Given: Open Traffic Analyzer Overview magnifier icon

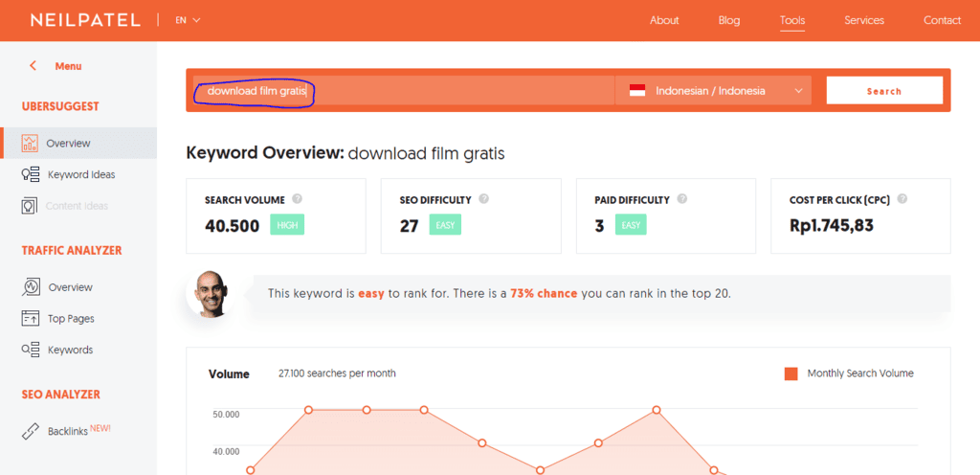Looking at the screenshot, I should tap(31, 287).
